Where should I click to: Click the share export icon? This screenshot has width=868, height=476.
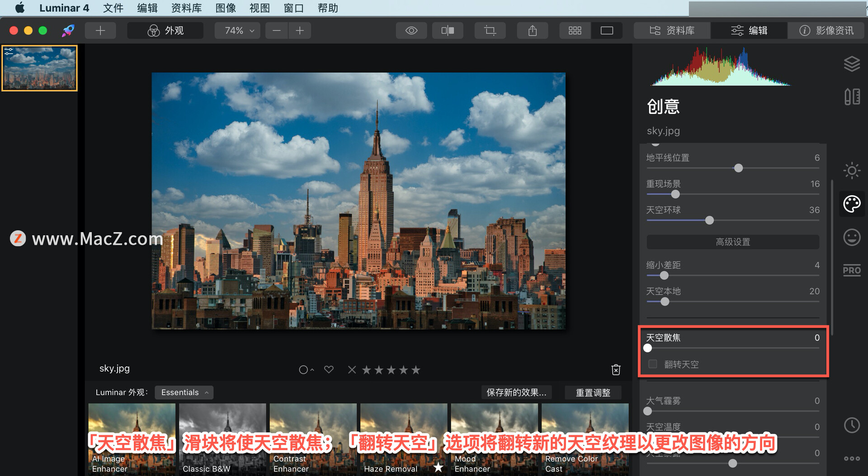(x=533, y=30)
